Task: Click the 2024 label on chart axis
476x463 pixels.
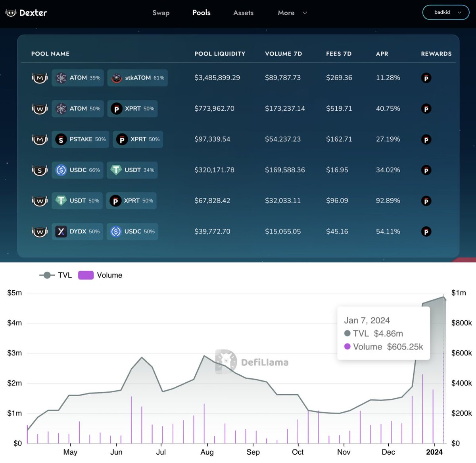Action: [434, 452]
